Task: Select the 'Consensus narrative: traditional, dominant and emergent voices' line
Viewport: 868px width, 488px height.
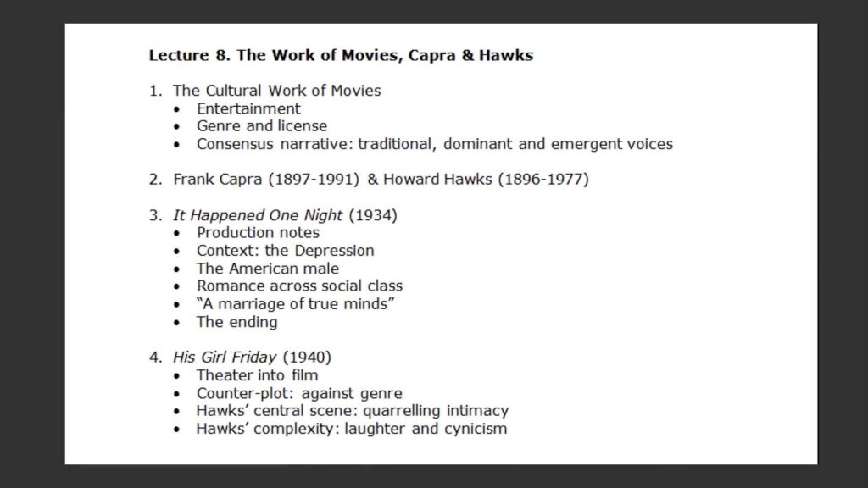Action: click(x=435, y=144)
